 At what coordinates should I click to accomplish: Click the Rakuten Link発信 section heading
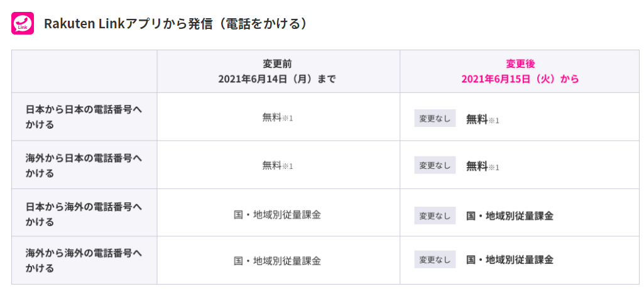tap(175, 24)
